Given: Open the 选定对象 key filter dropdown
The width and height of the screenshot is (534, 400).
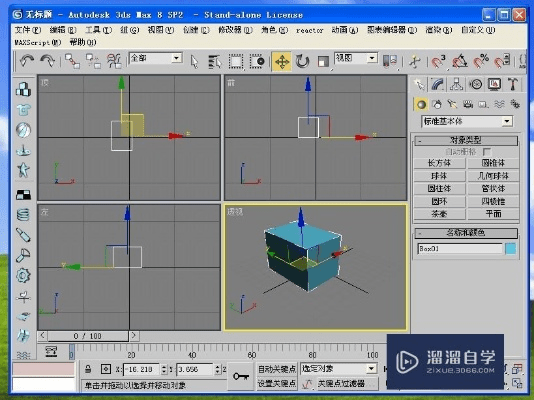Looking at the screenshot, I should (371, 369).
